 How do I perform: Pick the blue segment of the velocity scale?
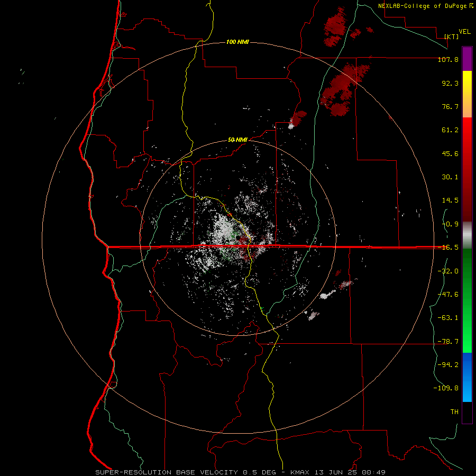tap(467, 377)
